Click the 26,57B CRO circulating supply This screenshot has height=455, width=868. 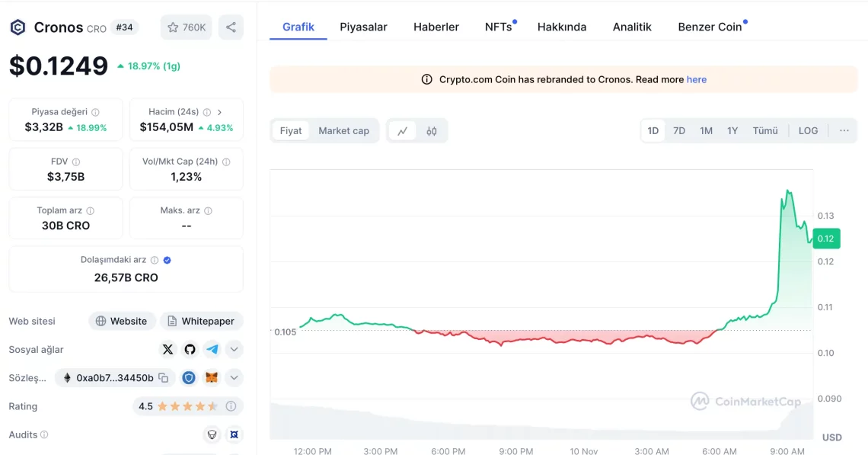tap(126, 277)
